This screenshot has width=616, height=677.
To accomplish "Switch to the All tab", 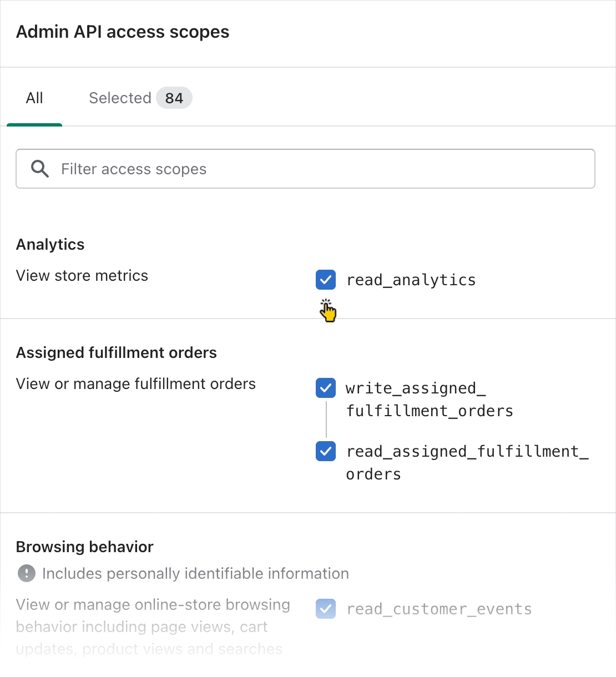I will 34,98.
